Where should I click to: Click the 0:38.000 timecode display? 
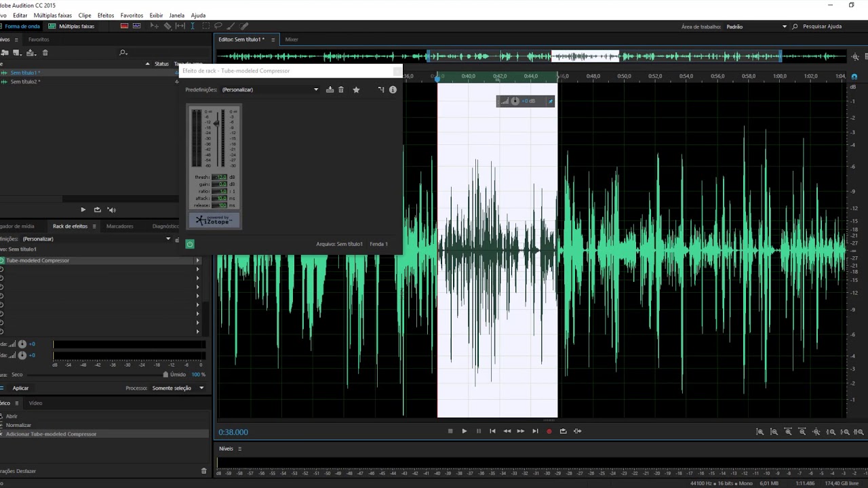(233, 432)
